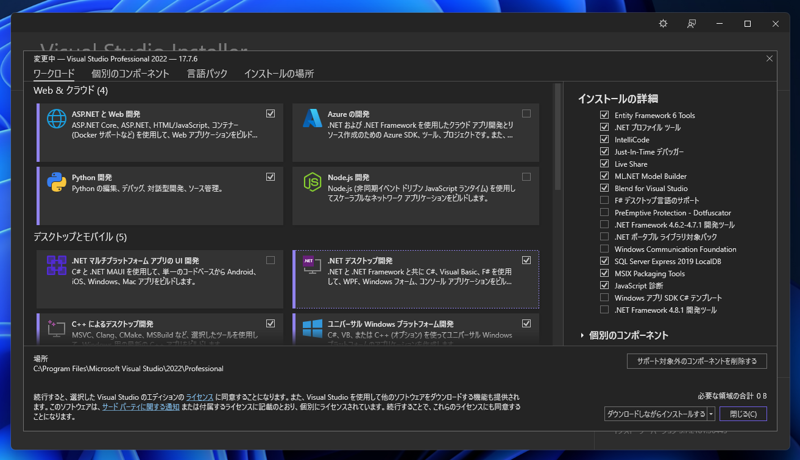This screenshot has width=800, height=460.
Task: Click the Azure development logo icon
Action: [x=312, y=118]
